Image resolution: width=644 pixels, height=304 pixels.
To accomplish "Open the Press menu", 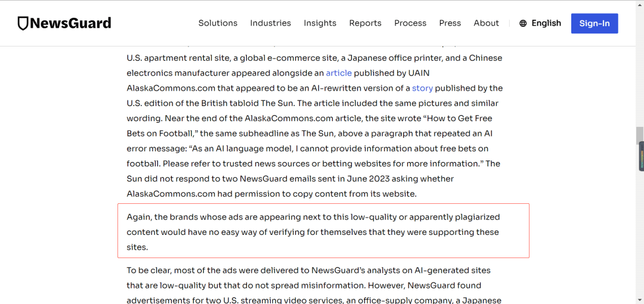I will 450,23.
